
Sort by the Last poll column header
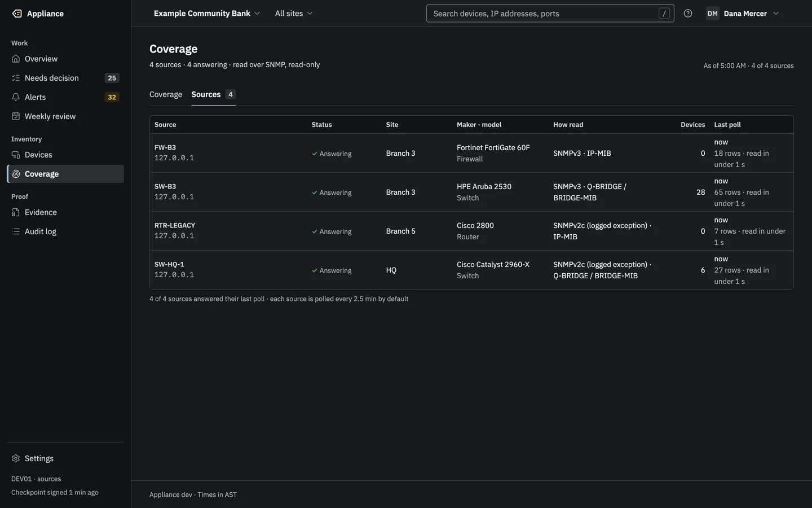pos(727,125)
